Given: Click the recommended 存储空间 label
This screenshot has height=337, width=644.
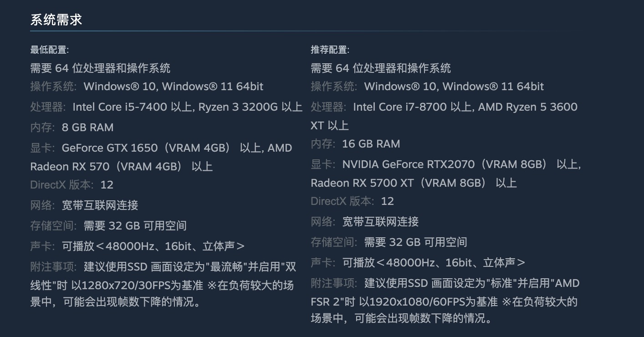Looking at the screenshot, I should tap(334, 242).
